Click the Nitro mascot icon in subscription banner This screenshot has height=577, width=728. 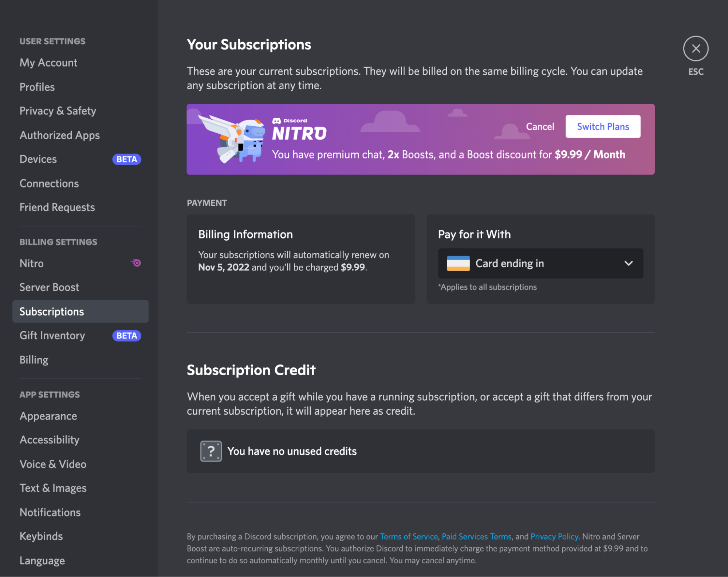tap(236, 139)
